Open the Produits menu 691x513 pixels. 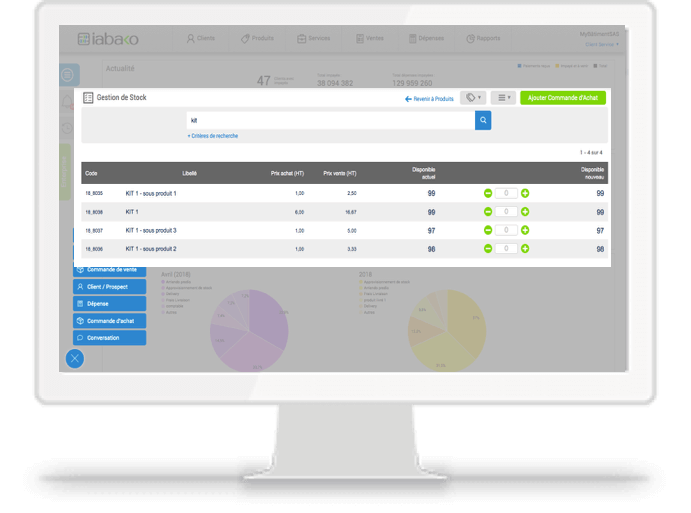click(257, 38)
